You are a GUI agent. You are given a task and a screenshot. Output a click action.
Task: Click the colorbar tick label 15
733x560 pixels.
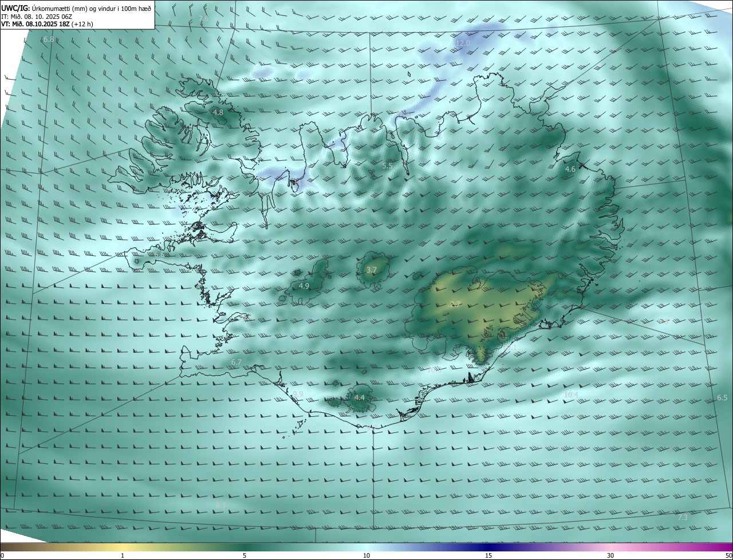click(x=488, y=555)
